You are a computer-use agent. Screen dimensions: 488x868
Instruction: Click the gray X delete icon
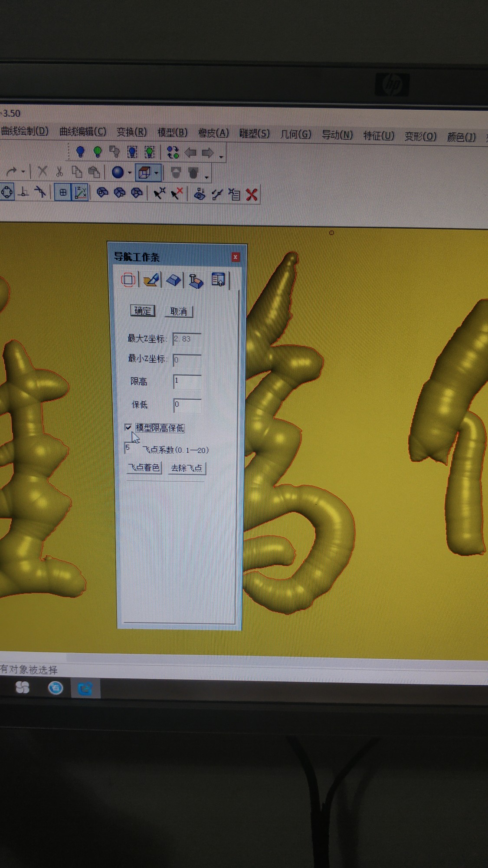(43, 171)
